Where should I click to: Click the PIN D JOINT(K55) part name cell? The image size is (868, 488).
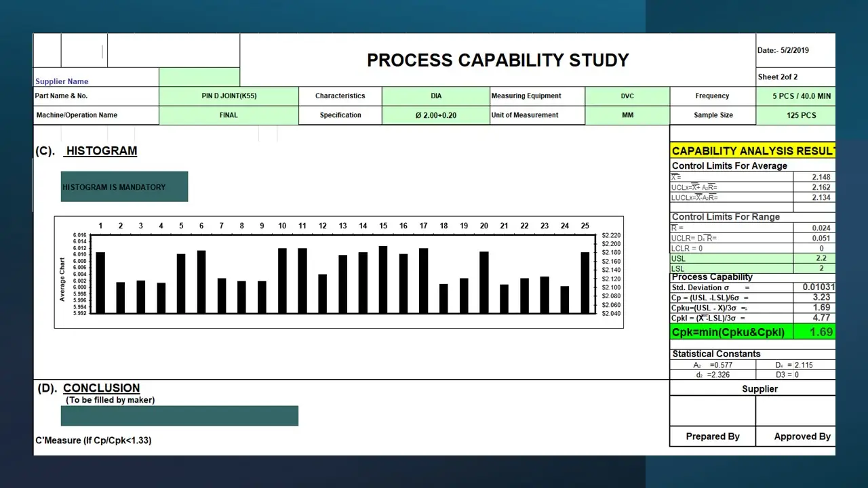point(229,96)
